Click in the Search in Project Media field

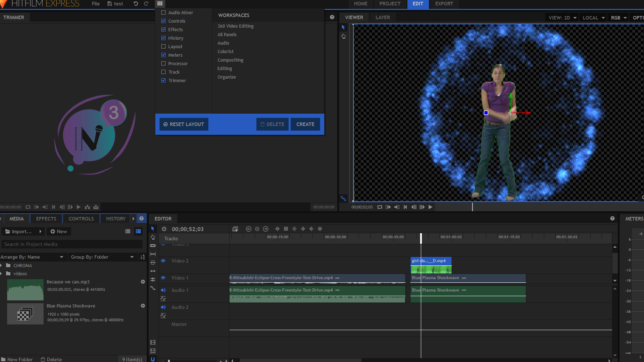pyautogui.click(x=72, y=244)
